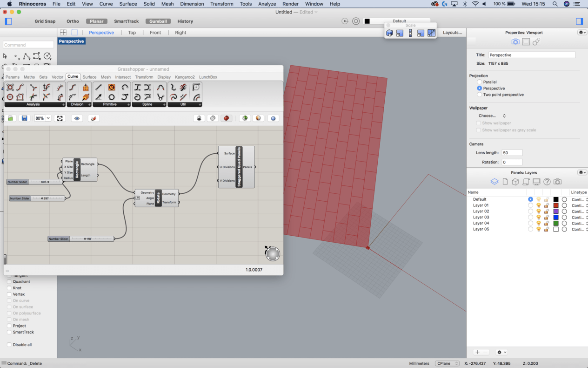Screen dimensions: 588x368
Task: Enable the SmartTrack osnap checkbox
Action: point(9,332)
